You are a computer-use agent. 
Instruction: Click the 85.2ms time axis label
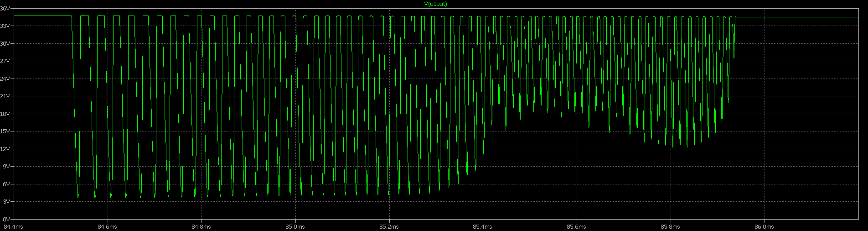pos(389,226)
